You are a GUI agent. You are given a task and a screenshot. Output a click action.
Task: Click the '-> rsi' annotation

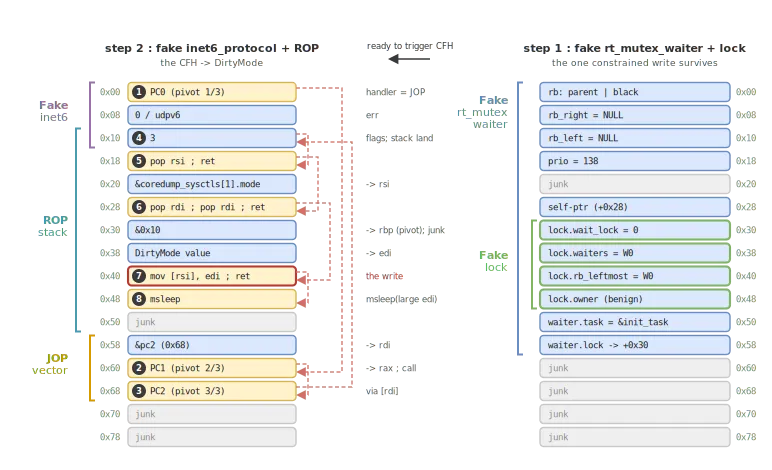(x=378, y=184)
